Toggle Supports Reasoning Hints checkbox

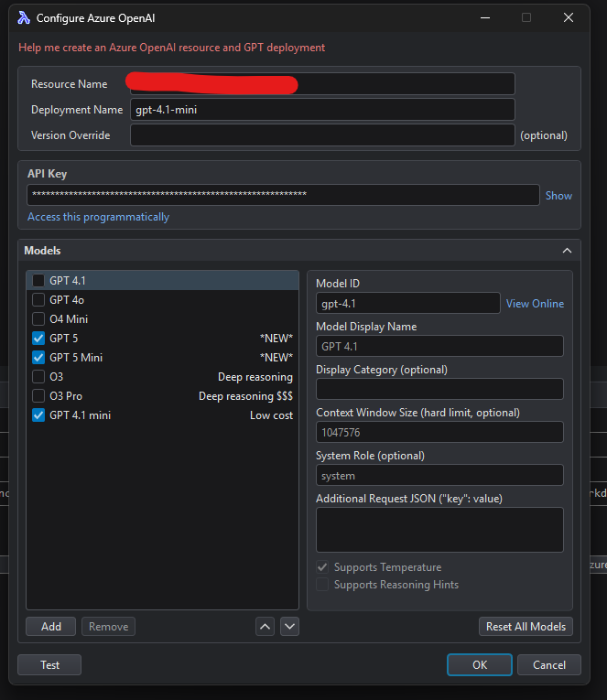coord(322,585)
